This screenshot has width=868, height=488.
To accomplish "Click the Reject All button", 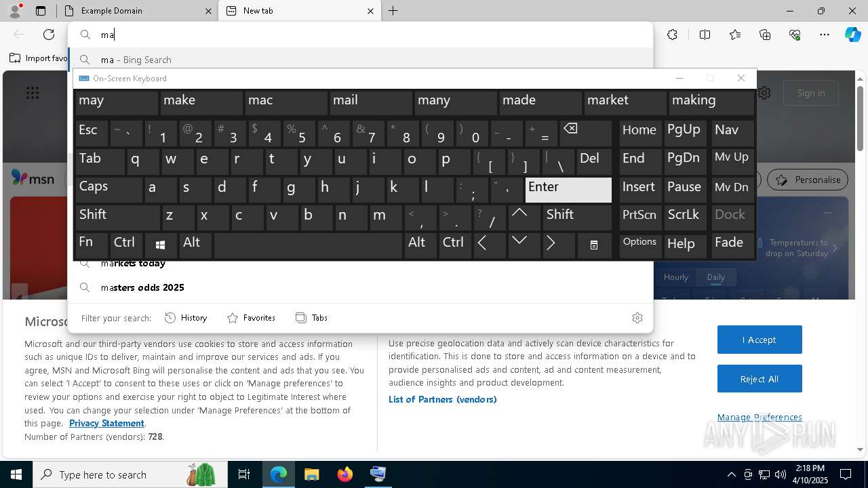I will coord(759,379).
